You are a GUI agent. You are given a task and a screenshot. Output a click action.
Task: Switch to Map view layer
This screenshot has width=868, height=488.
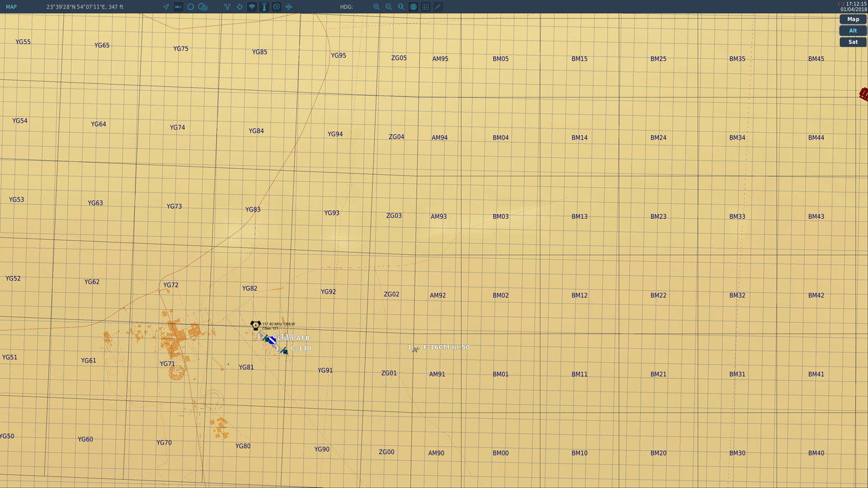[x=853, y=19]
